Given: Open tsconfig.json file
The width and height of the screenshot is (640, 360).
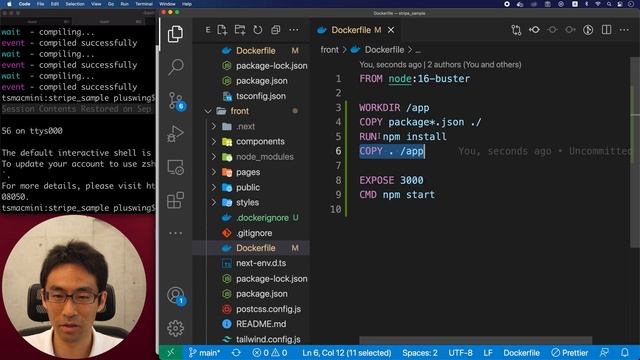Looking at the screenshot, I should coord(261,96).
